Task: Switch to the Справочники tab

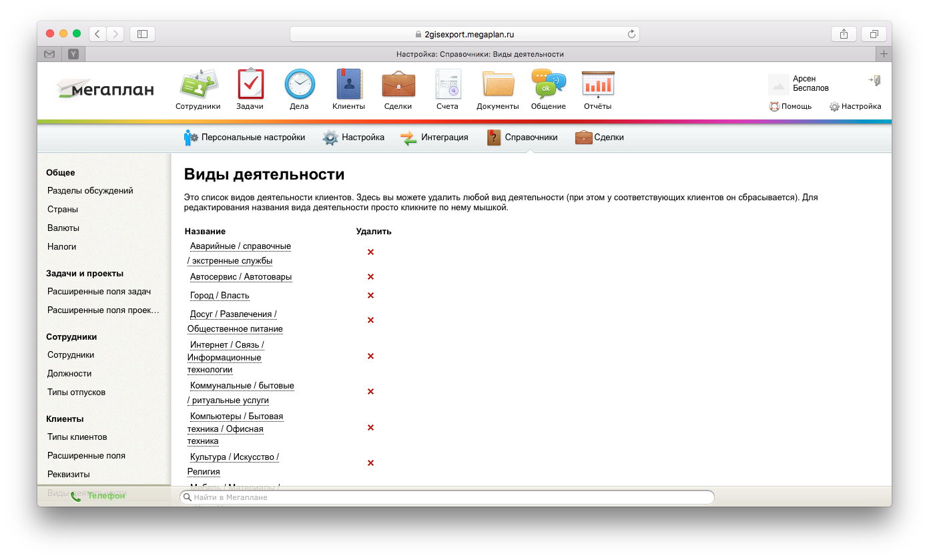Action: (523, 137)
